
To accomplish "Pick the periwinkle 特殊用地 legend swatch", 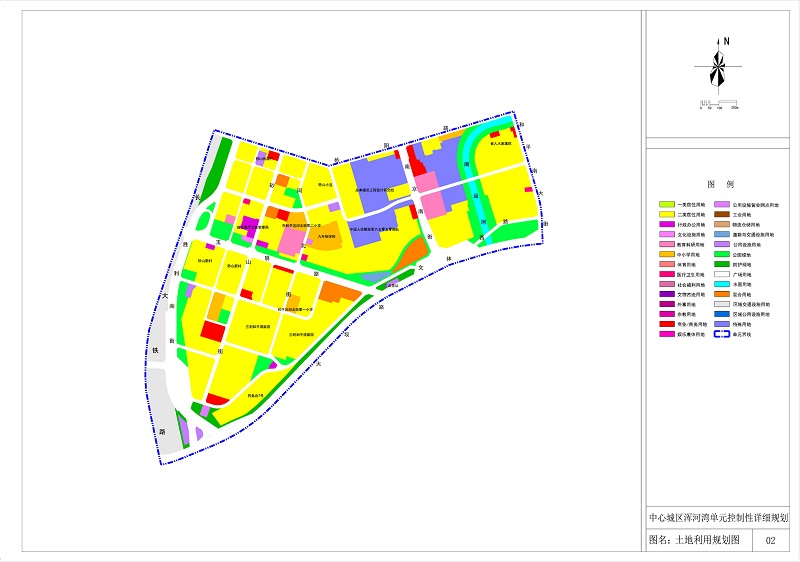I will 722,324.
